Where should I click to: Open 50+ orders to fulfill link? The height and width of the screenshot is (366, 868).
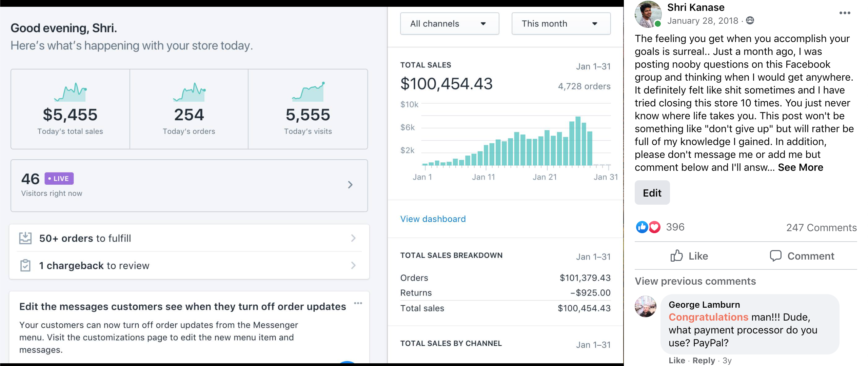(85, 238)
